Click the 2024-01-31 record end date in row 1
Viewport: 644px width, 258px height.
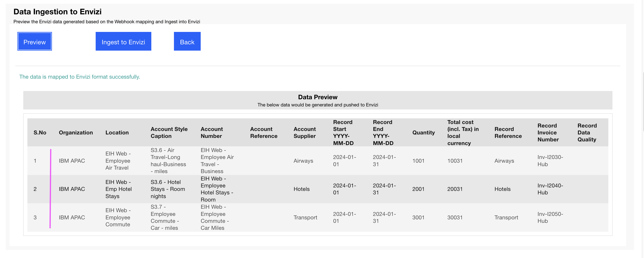[x=384, y=160]
